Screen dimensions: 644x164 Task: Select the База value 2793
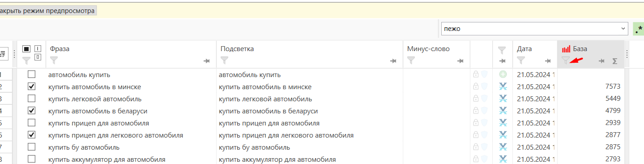tap(613, 159)
